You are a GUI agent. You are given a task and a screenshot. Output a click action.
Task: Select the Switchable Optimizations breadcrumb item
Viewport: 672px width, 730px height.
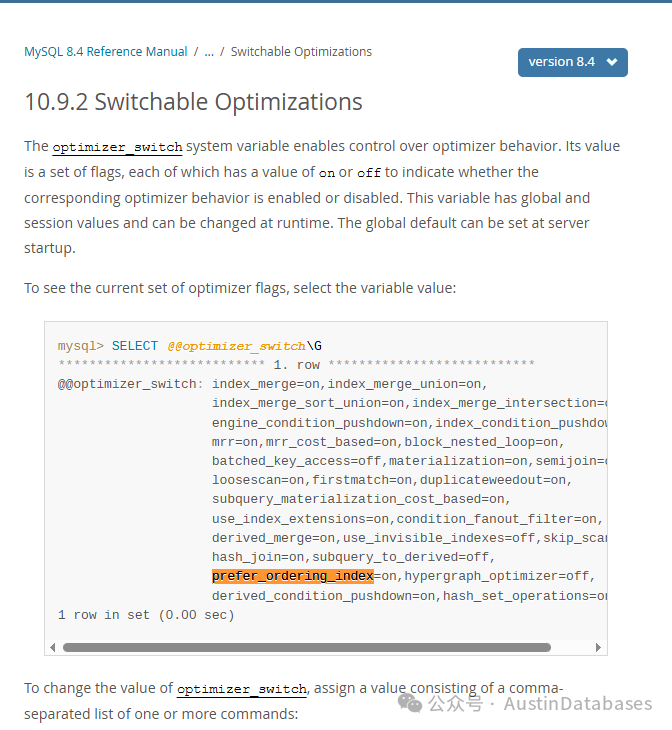coord(301,51)
